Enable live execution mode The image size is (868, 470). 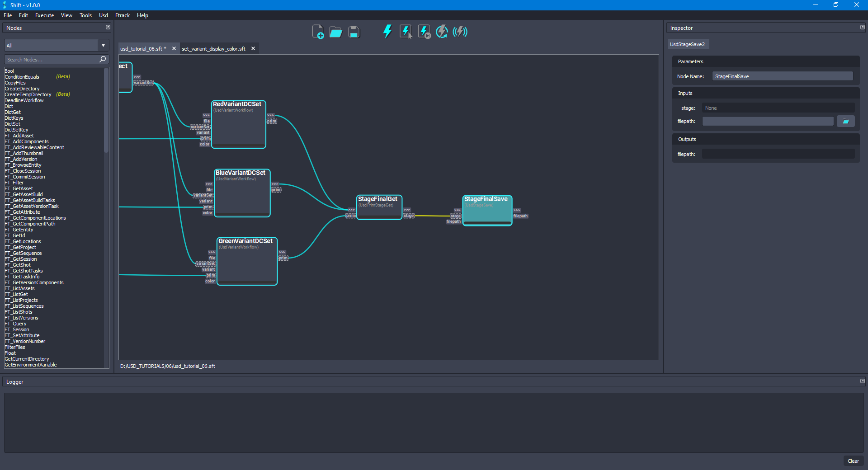[x=460, y=32]
